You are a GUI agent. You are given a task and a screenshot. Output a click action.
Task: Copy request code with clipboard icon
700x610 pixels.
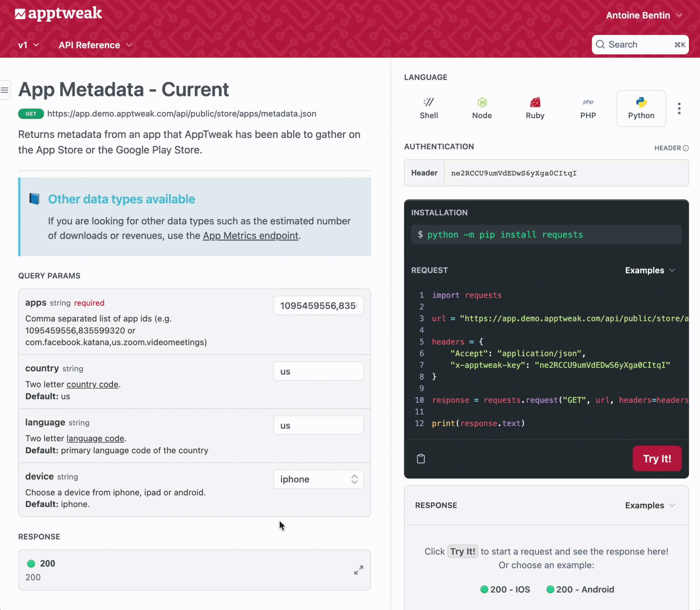421,459
